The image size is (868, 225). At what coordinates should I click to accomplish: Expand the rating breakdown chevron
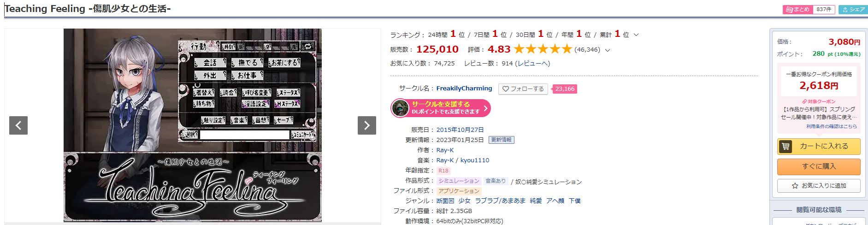click(607, 50)
